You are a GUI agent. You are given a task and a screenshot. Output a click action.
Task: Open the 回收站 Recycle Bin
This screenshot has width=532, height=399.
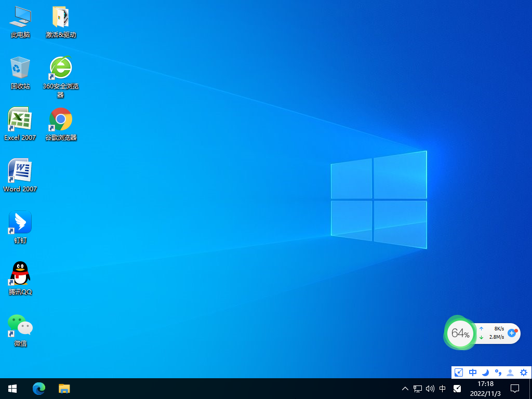click(x=20, y=68)
